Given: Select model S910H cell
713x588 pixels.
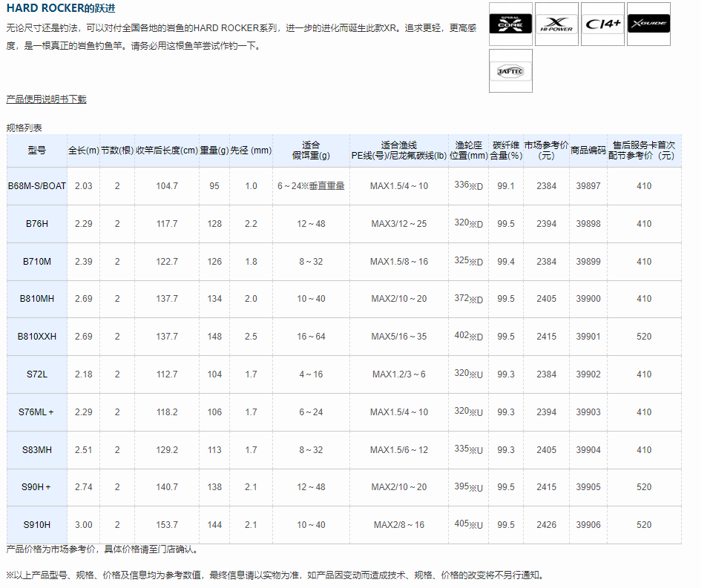Looking at the screenshot, I should pos(37,524).
